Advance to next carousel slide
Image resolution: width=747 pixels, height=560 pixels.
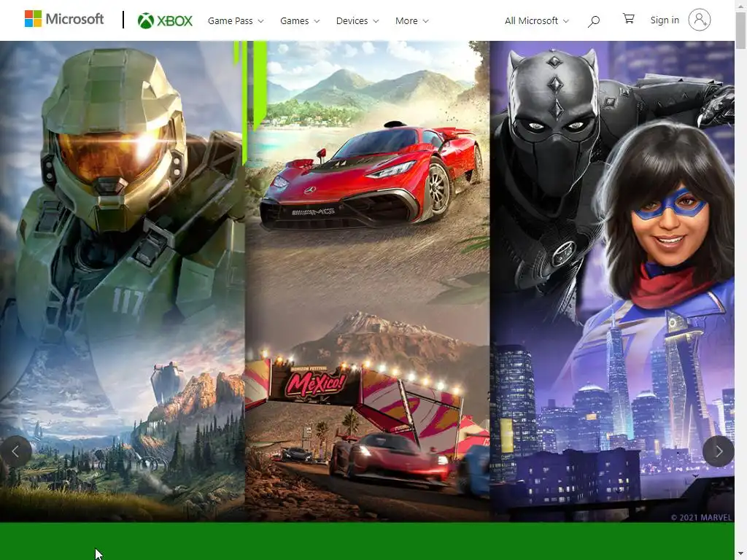click(x=719, y=451)
